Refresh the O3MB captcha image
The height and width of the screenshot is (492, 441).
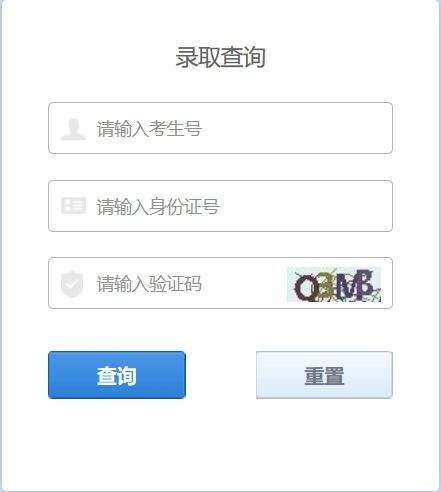[334, 284]
